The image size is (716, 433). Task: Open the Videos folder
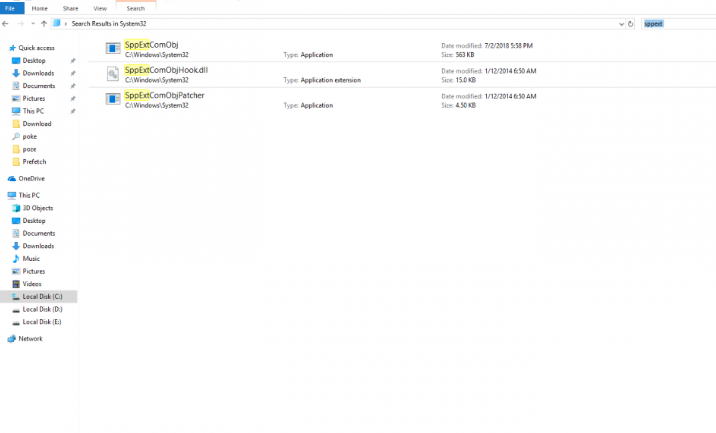[x=32, y=284]
